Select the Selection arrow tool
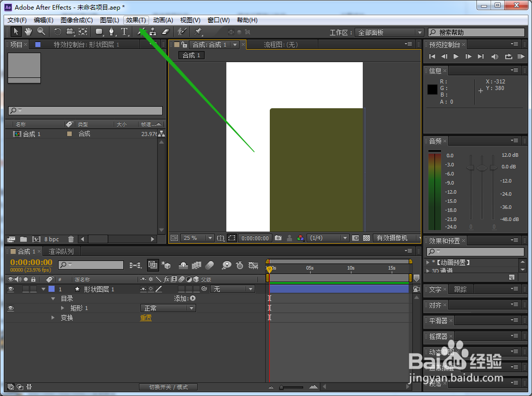The height and width of the screenshot is (396, 532). click(16, 32)
